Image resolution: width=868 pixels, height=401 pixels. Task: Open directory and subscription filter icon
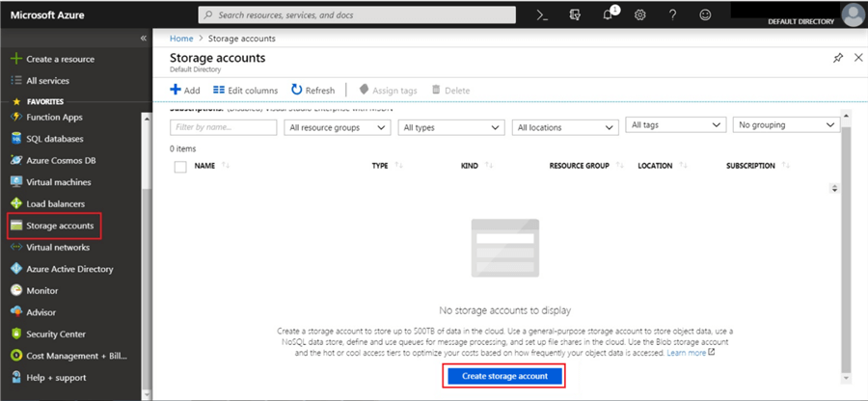[576, 15]
